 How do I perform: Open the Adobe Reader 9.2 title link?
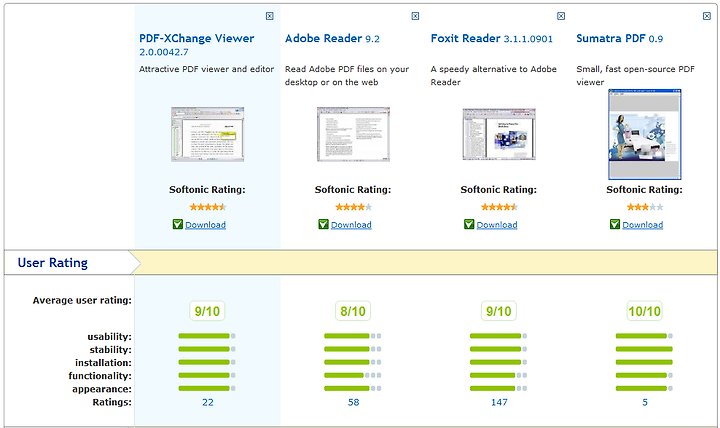(x=332, y=39)
